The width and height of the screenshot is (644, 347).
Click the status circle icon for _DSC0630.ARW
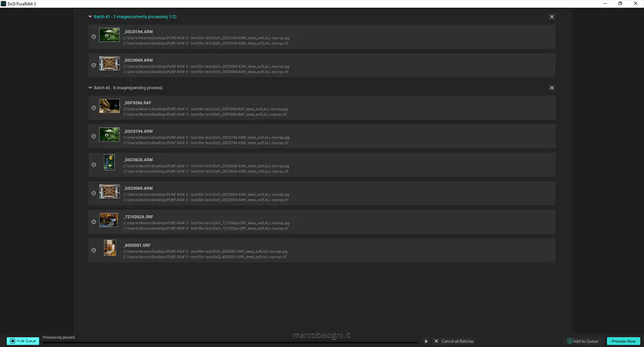[93, 165]
